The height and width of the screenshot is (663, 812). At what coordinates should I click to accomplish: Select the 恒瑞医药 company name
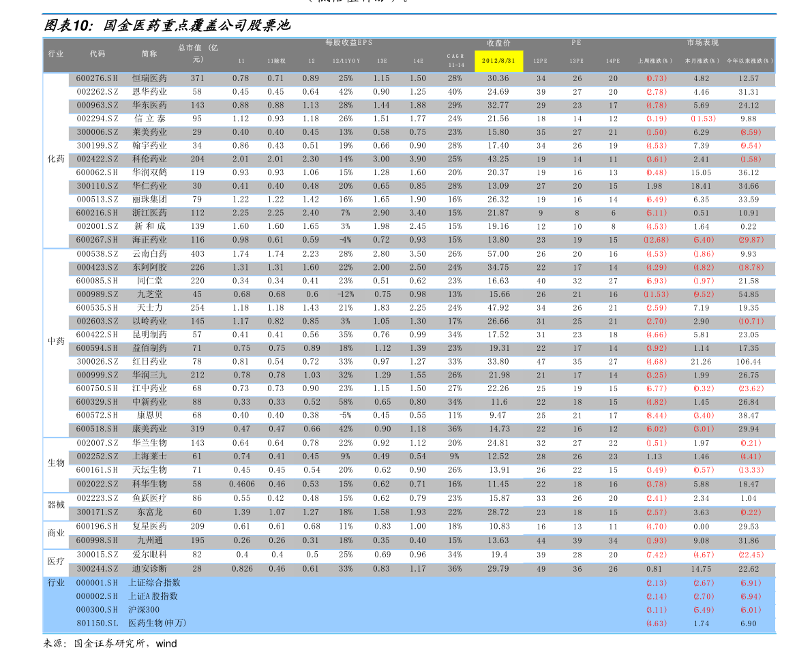pyautogui.click(x=149, y=78)
